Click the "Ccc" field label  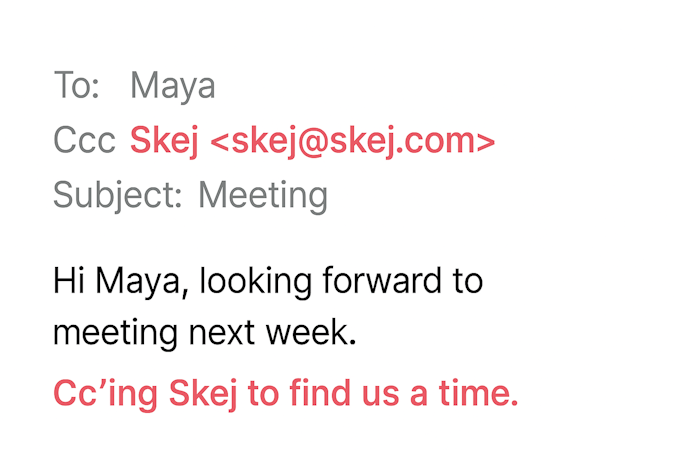tap(84, 141)
